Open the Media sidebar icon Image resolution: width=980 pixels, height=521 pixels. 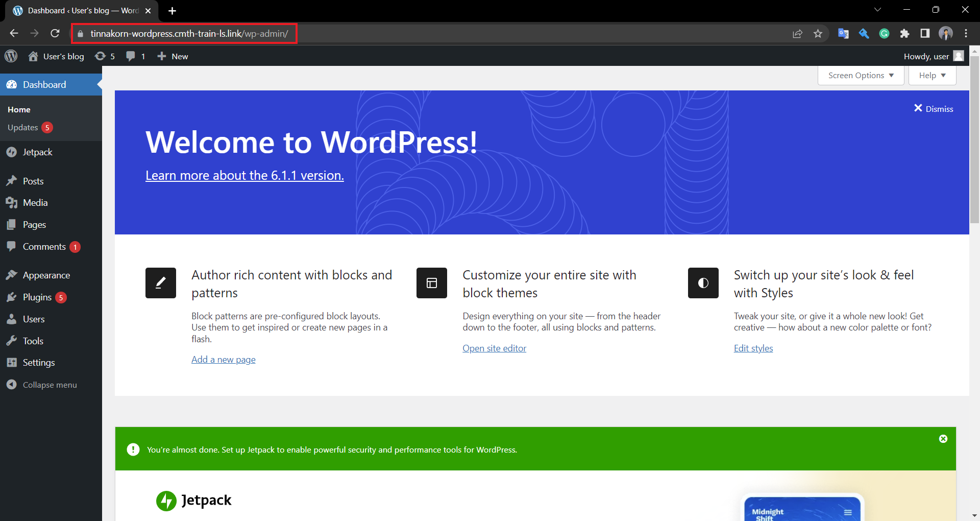(x=12, y=203)
